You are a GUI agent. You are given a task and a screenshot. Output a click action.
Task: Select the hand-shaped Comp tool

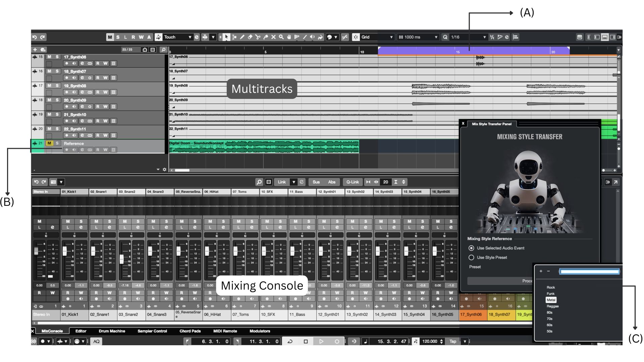click(289, 37)
